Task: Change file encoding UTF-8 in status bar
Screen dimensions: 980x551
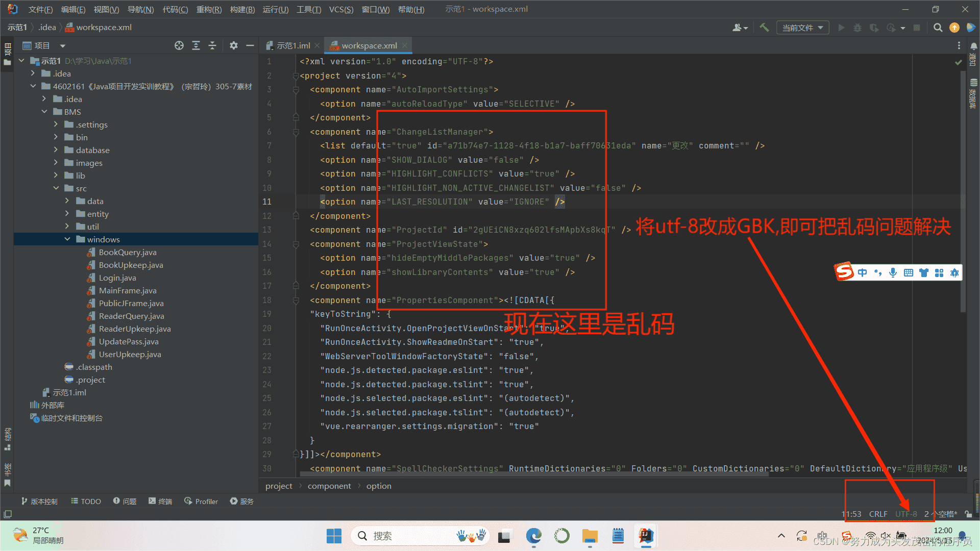Action: pyautogui.click(x=906, y=514)
